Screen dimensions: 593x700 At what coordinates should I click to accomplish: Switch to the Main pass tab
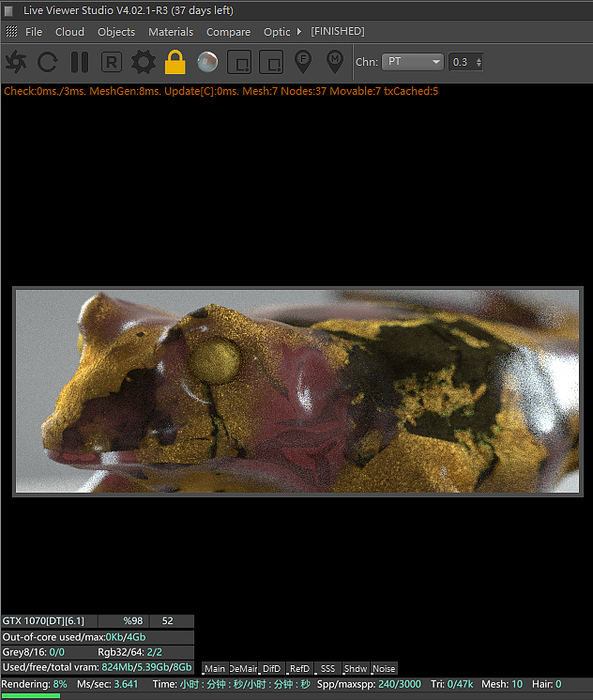[x=215, y=668]
